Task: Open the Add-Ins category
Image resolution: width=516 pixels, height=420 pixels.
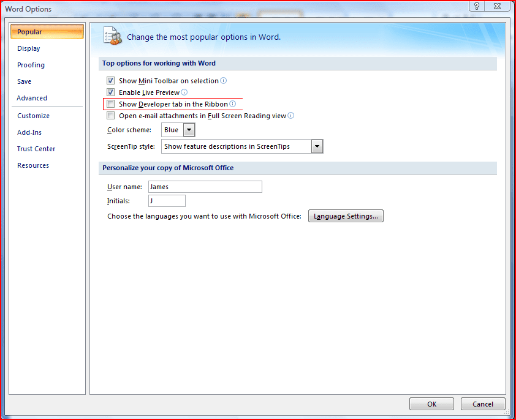Action: [29, 132]
